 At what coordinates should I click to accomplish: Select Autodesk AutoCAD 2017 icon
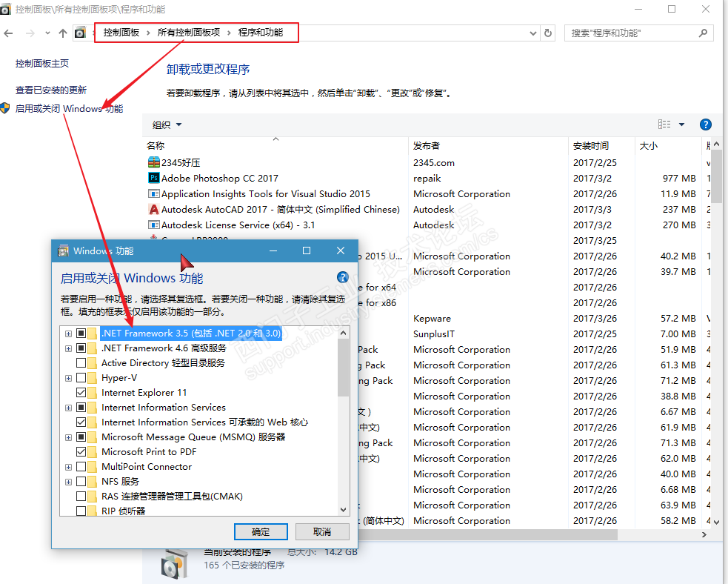[154, 209]
